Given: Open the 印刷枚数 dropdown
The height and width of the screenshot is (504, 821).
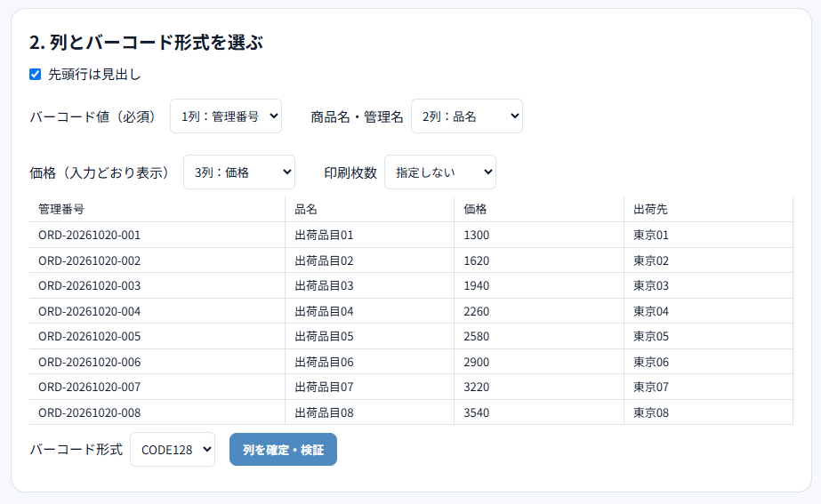Looking at the screenshot, I should 440,172.
